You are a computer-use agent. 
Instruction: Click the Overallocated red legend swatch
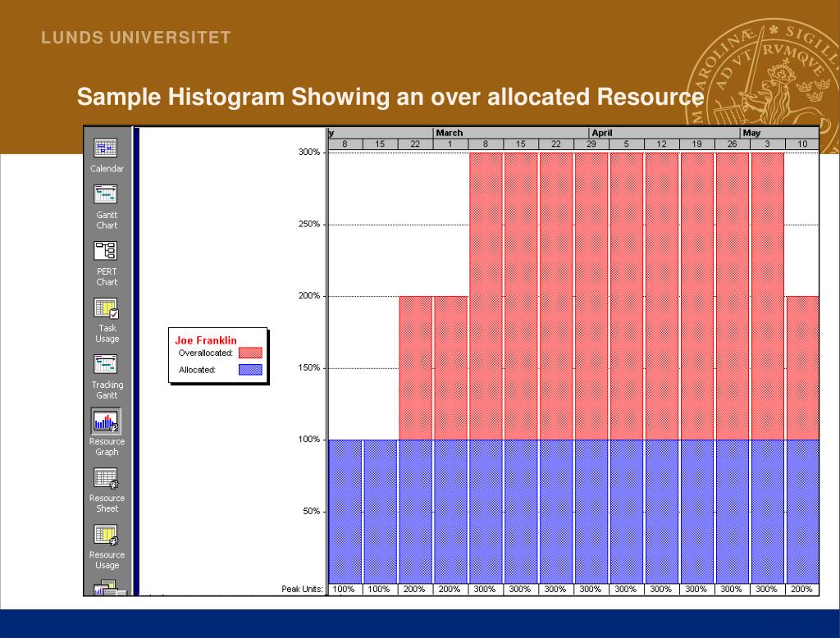(250, 353)
